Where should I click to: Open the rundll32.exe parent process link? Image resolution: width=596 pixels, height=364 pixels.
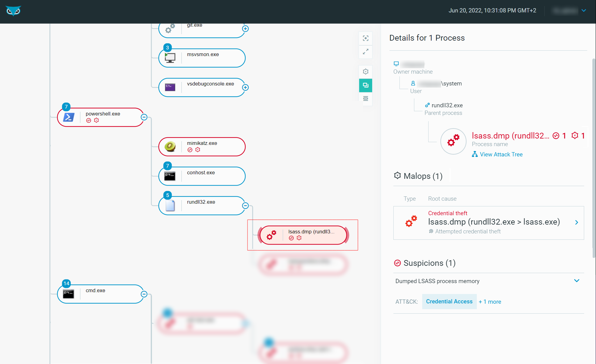tap(447, 105)
